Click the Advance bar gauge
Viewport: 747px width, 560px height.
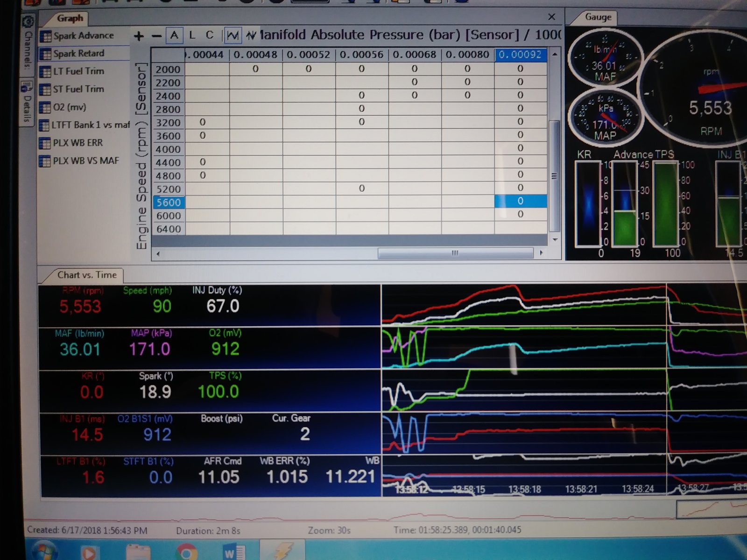625,203
